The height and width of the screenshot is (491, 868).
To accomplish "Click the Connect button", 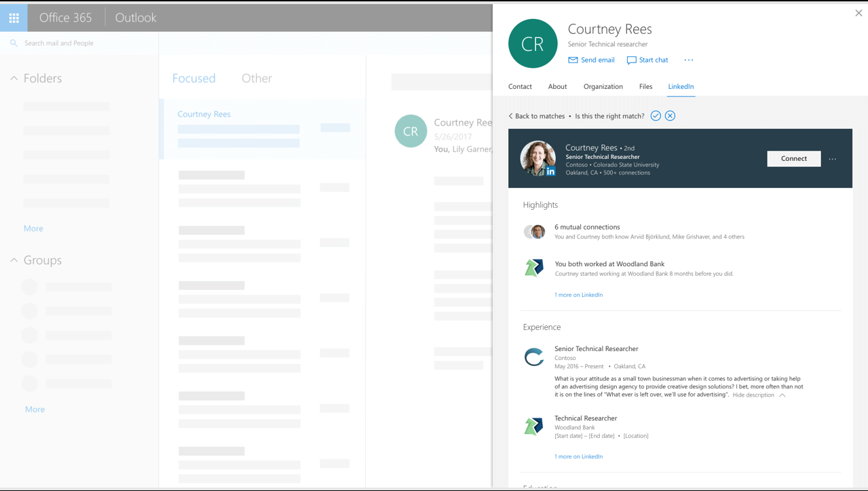I will click(793, 158).
